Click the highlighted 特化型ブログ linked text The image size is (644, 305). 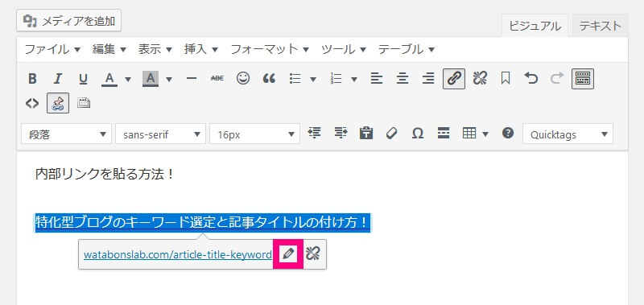click(203, 223)
